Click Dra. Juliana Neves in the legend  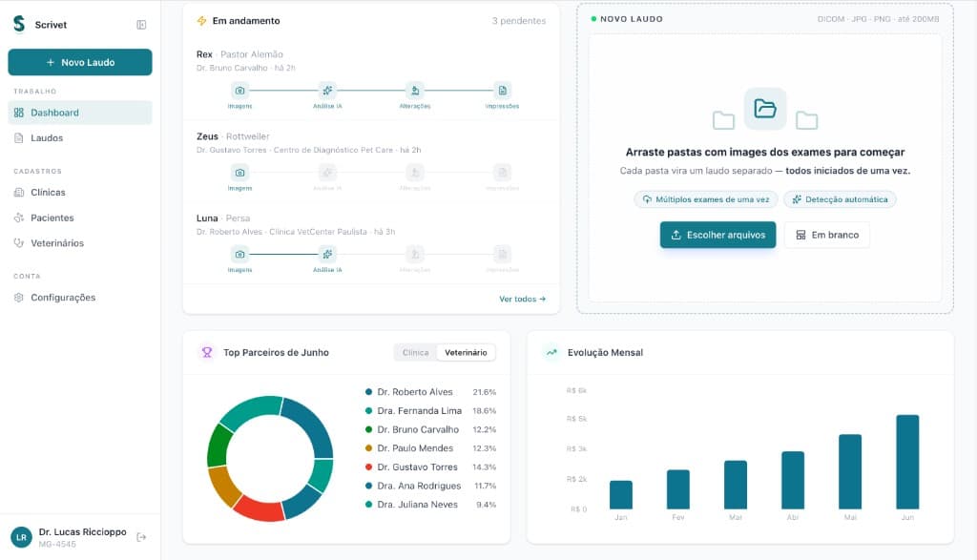pos(430,504)
